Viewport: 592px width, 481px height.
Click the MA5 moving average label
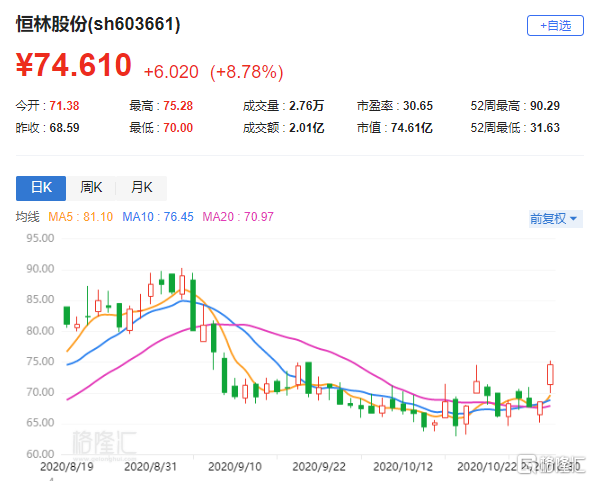80,217
